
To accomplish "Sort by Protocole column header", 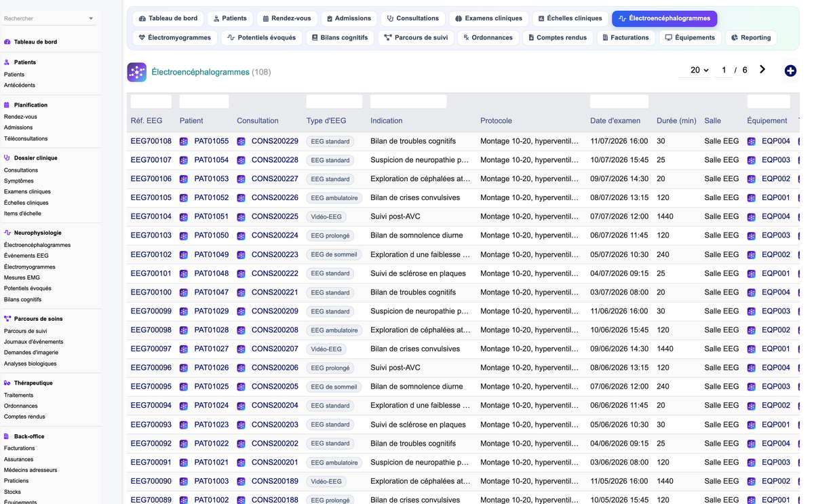I will click(x=496, y=121).
